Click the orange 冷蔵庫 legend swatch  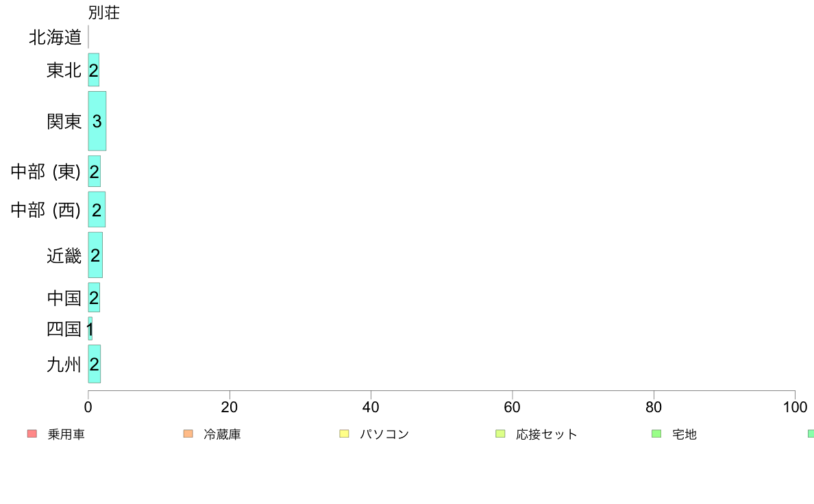point(188,433)
